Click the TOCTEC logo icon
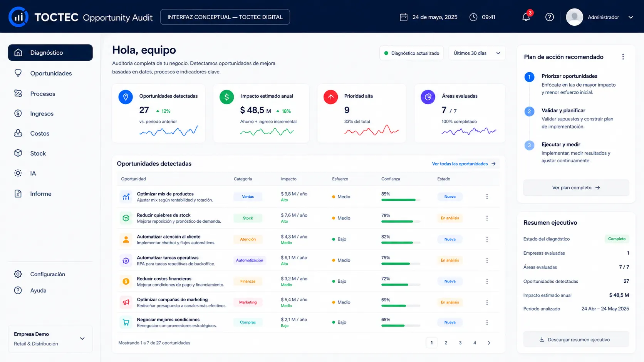Image resolution: width=644 pixels, height=362 pixels. 18,17
